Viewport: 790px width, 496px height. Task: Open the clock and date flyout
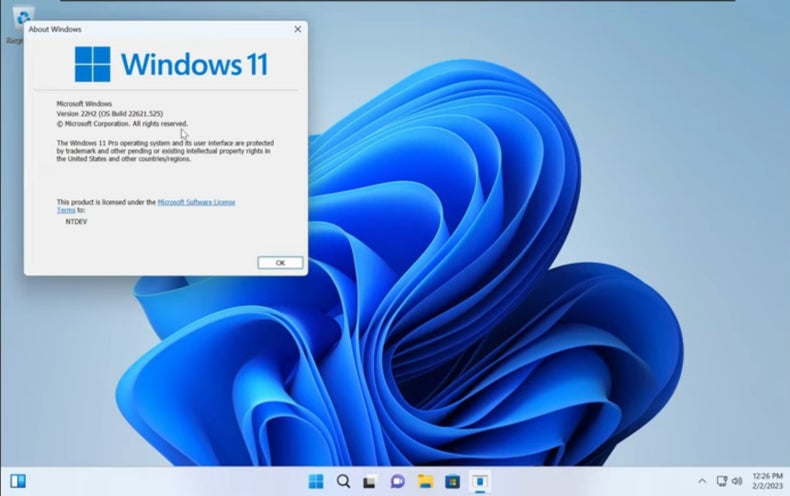tap(767, 481)
